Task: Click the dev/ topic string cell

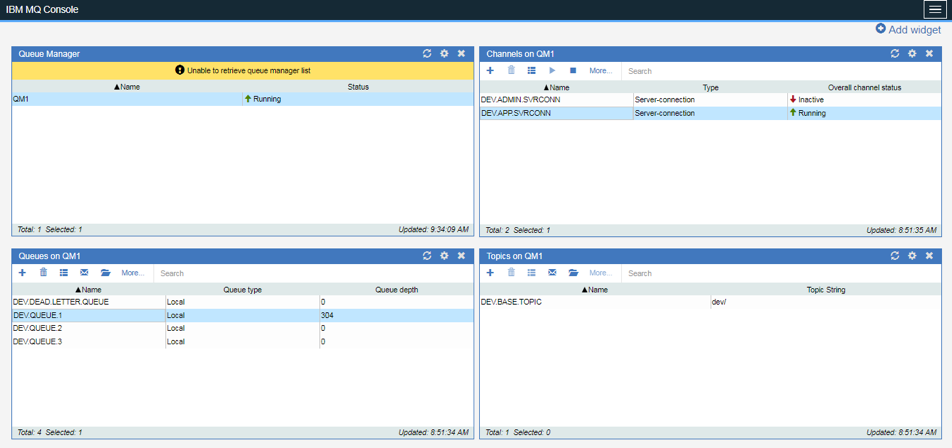Action: pos(825,302)
